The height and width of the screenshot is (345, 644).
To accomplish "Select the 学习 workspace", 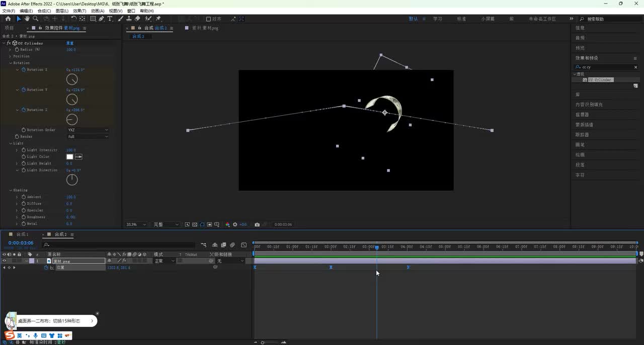I will tap(437, 19).
